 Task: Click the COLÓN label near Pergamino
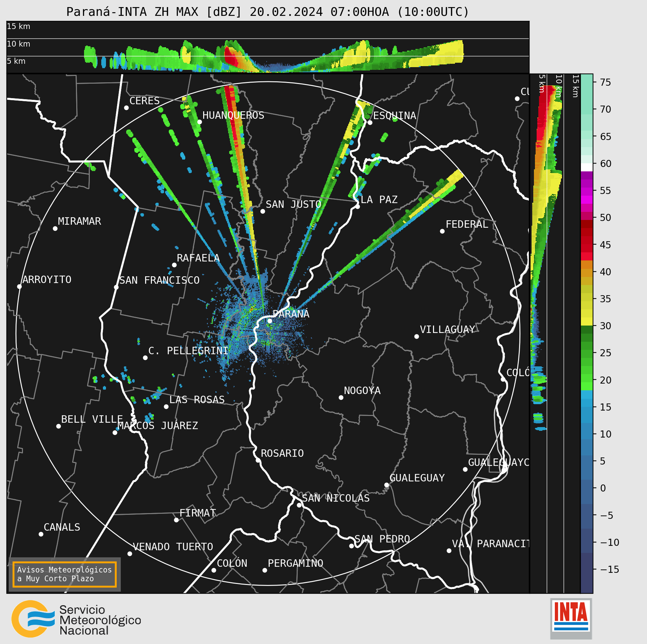click(232, 563)
